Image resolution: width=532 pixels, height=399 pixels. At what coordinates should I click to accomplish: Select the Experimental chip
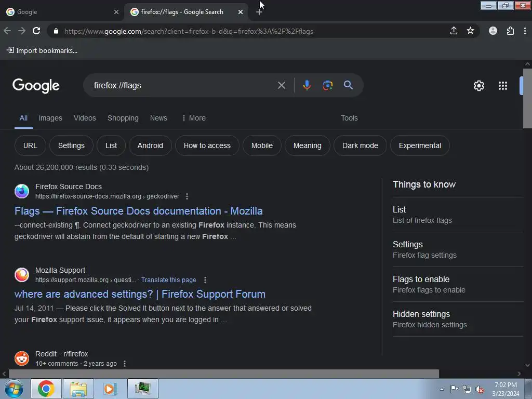420,145
